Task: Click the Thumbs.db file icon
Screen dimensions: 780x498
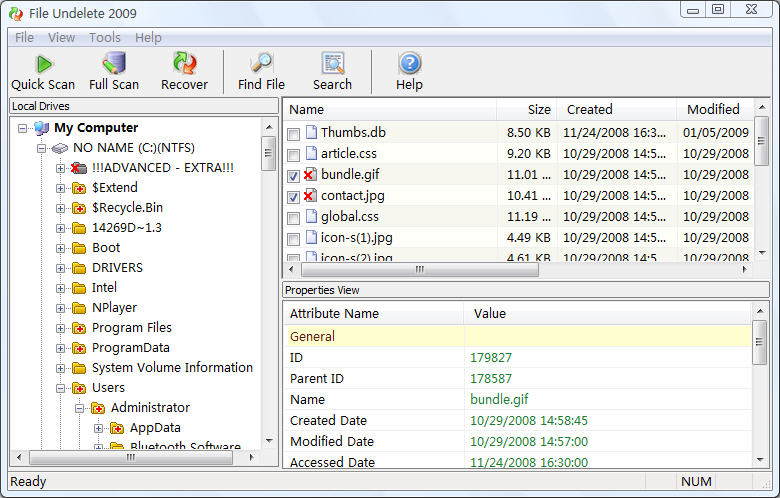Action: [311, 132]
